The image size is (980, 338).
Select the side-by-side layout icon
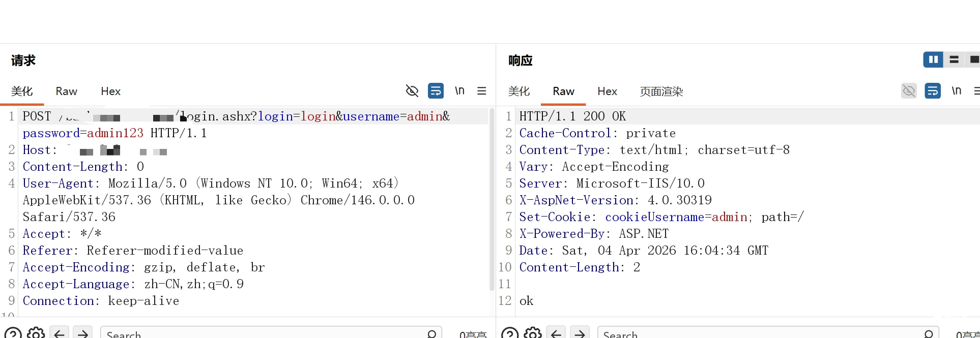click(933, 59)
